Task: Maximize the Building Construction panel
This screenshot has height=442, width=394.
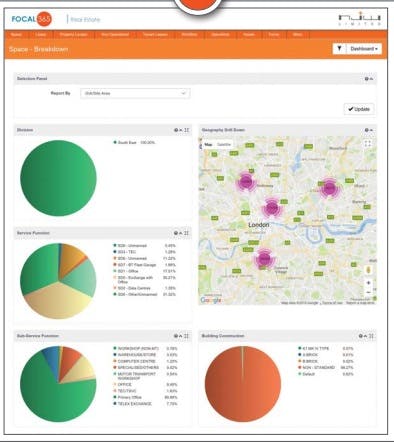Action: coord(371,336)
